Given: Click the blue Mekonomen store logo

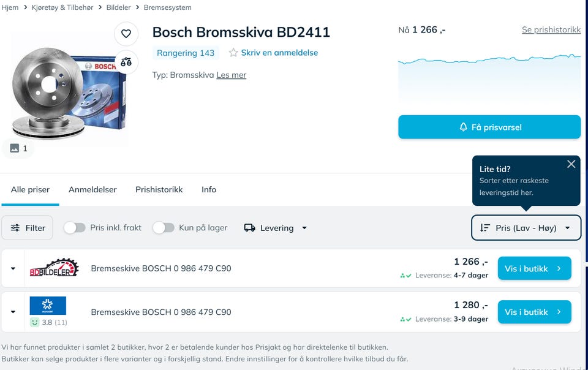Looking at the screenshot, I should (x=48, y=306).
